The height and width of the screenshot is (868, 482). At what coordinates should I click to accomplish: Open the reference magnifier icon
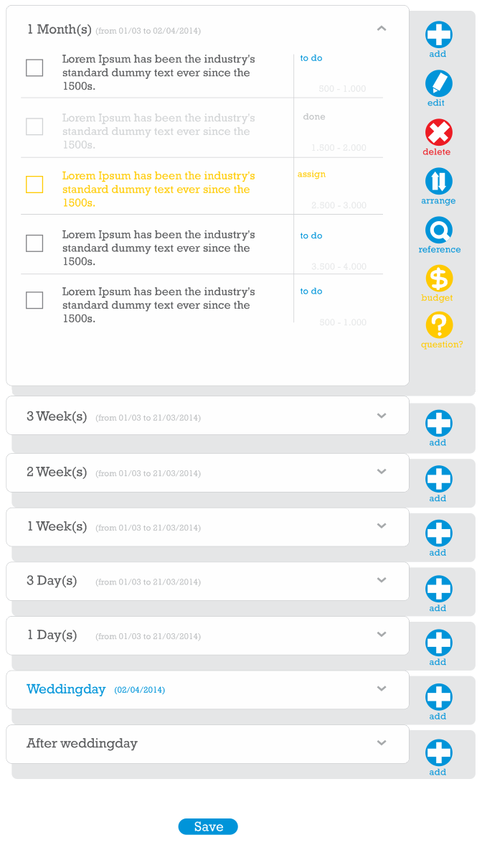439,230
